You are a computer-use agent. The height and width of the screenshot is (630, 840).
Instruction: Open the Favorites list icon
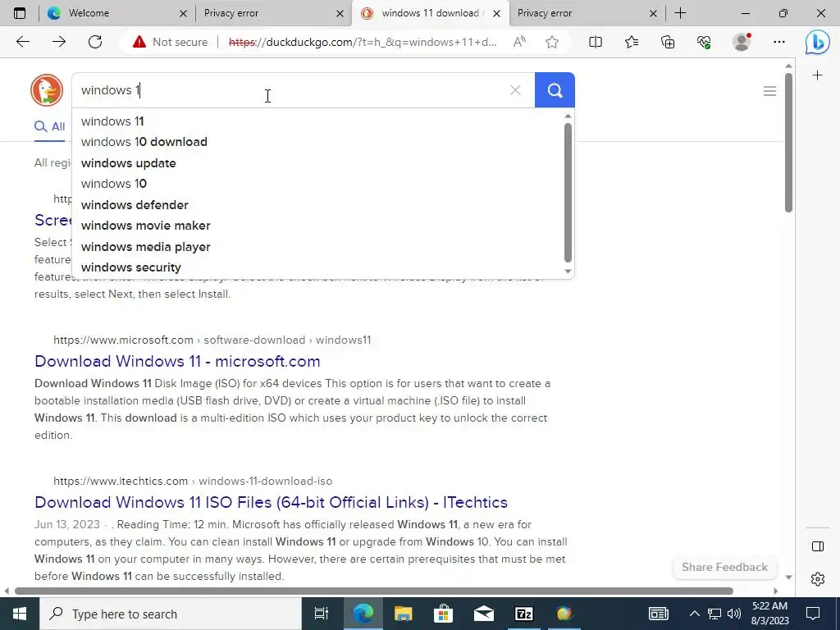(632, 42)
